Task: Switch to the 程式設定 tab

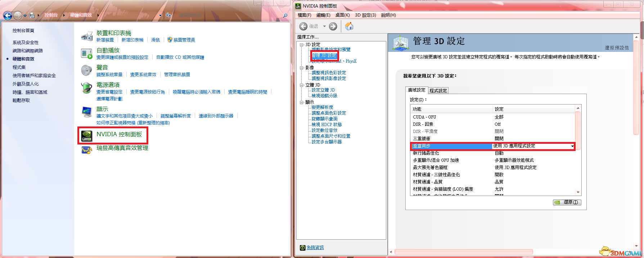Action: pos(438,91)
